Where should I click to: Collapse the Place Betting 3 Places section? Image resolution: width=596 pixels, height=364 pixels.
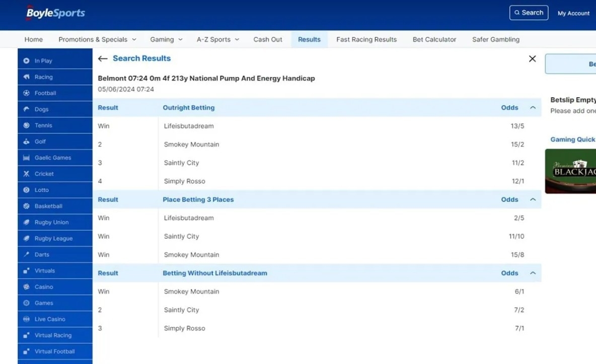tap(533, 200)
